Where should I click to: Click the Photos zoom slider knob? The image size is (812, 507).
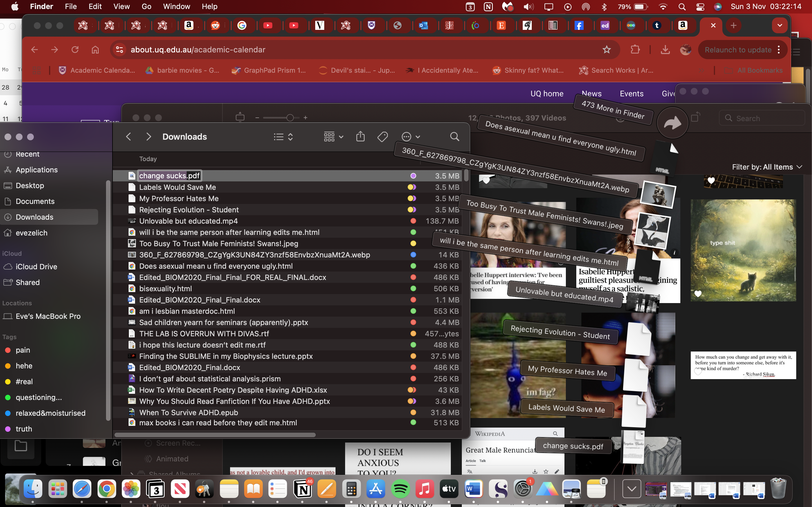[x=290, y=118]
